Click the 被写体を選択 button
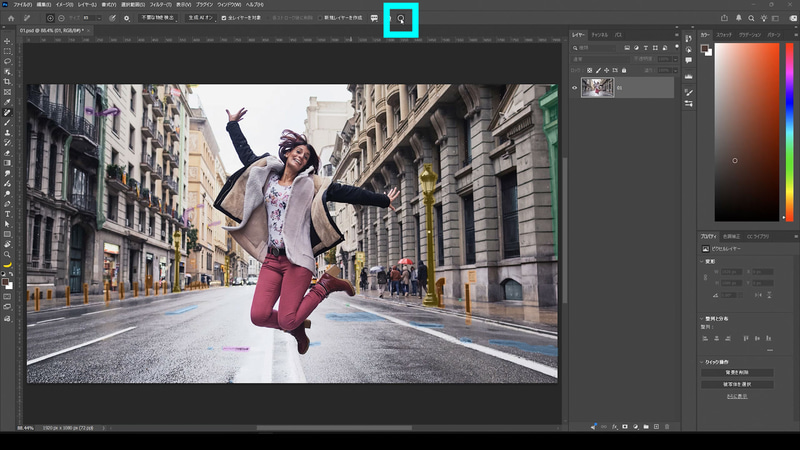The image size is (800, 450). coord(737,384)
